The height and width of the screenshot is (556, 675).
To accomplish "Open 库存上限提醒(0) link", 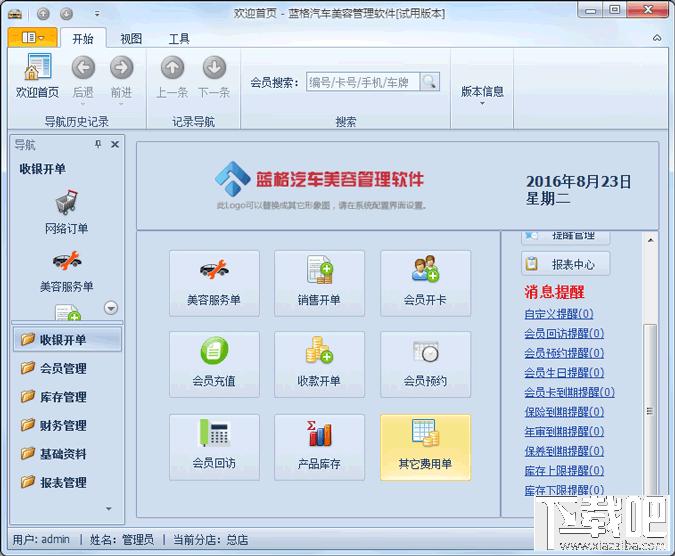I will (564, 470).
